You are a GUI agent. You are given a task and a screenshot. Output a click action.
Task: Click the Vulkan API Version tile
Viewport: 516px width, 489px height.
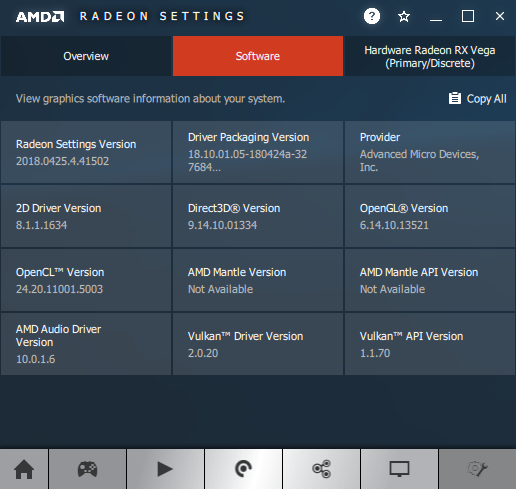point(430,344)
